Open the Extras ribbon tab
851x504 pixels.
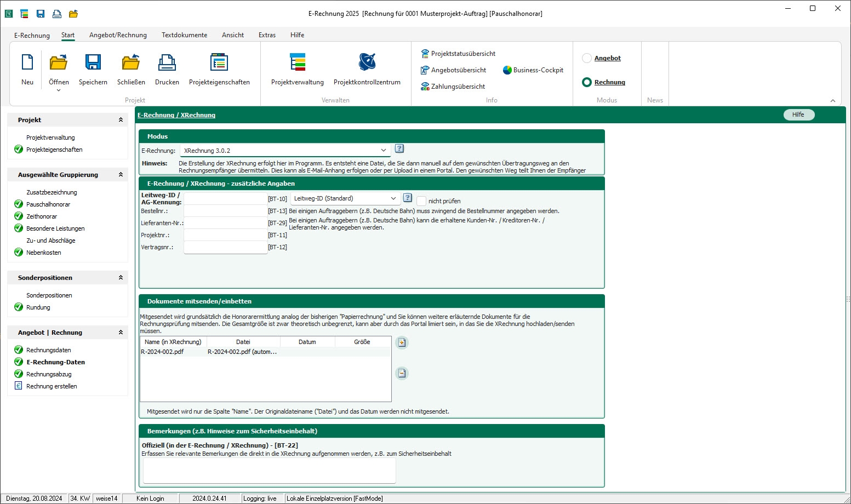267,35
